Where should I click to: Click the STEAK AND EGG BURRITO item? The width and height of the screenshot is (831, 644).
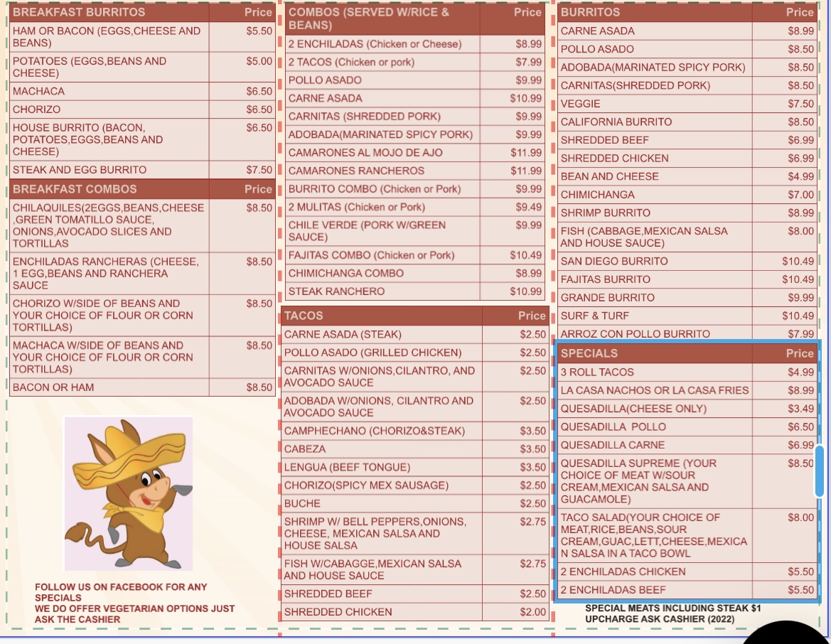(80, 170)
